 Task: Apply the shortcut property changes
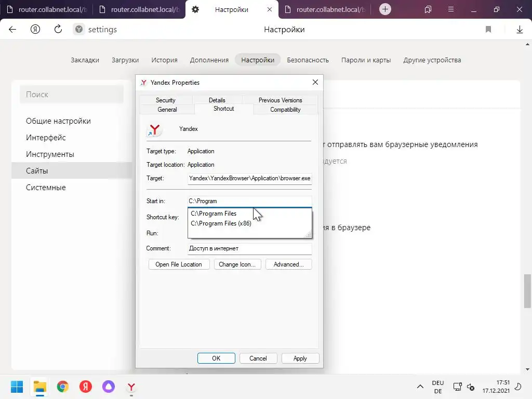pos(300,358)
